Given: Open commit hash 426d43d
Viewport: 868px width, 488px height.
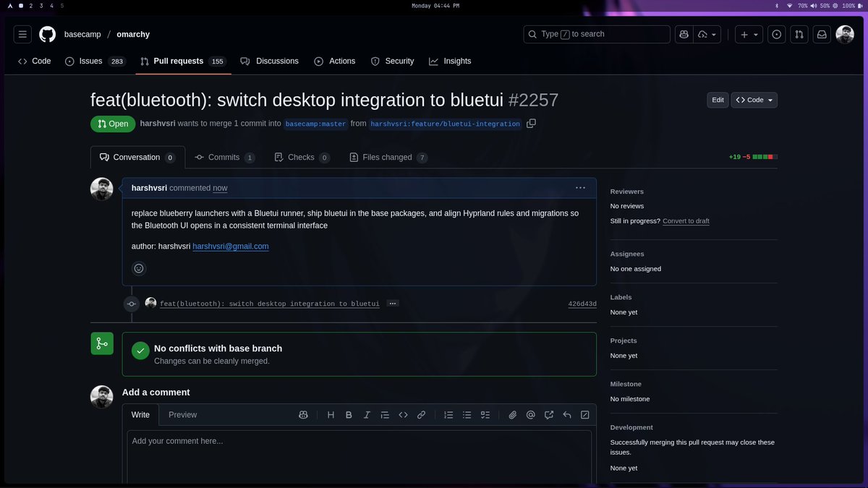Looking at the screenshot, I should coord(582,304).
